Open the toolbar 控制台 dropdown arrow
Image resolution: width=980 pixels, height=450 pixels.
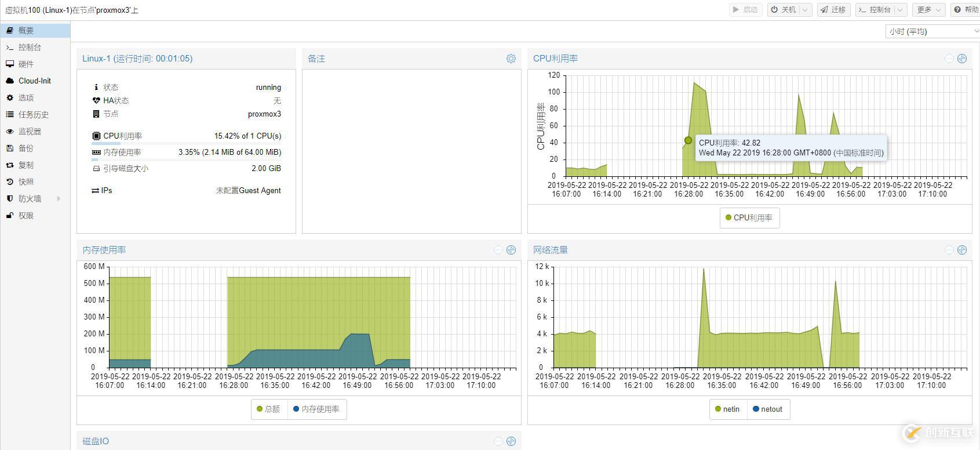[x=900, y=10]
